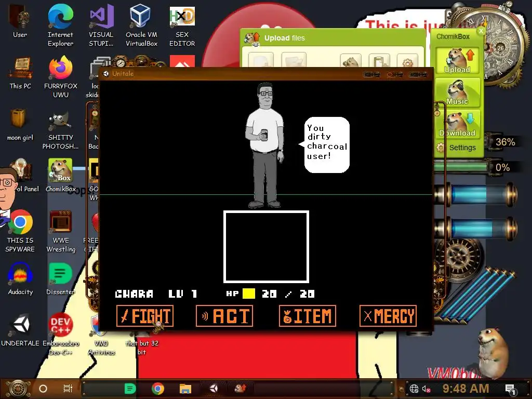Open Embarcadero Dev-C++ desktop icon
This screenshot has width=532, height=399.
pyautogui.click(x=61, y=334)
